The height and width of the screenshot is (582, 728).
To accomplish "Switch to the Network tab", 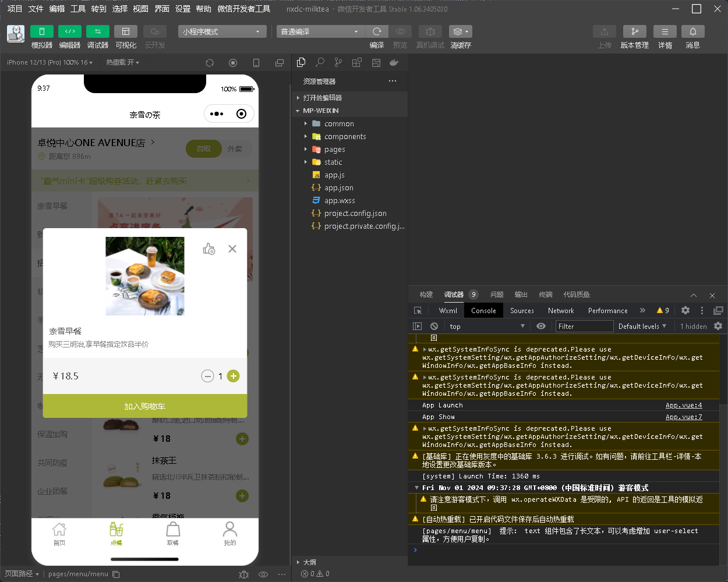I will tap(561, 311).
